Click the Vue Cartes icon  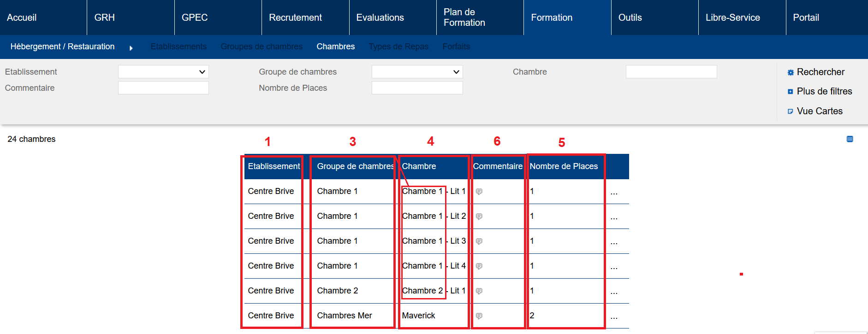pos(791,111)
